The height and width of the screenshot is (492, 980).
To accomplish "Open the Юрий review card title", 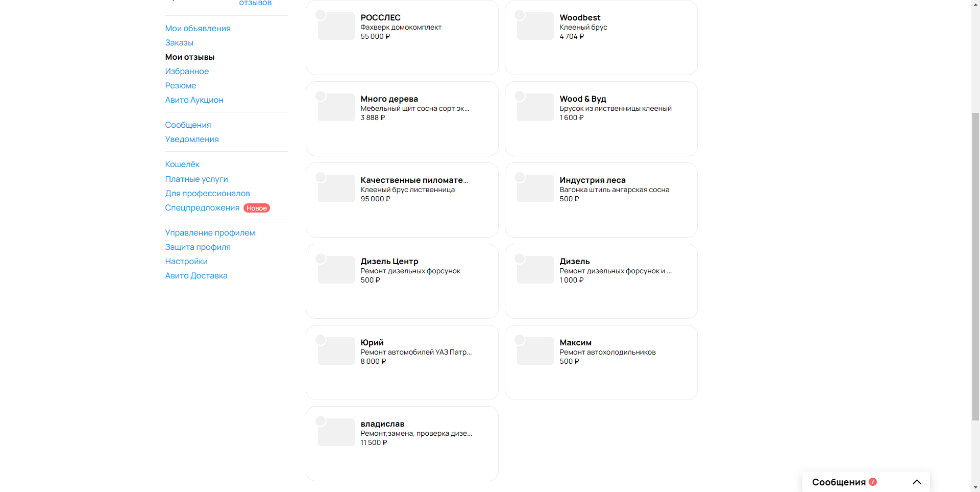I will click(x=372, y=342).
